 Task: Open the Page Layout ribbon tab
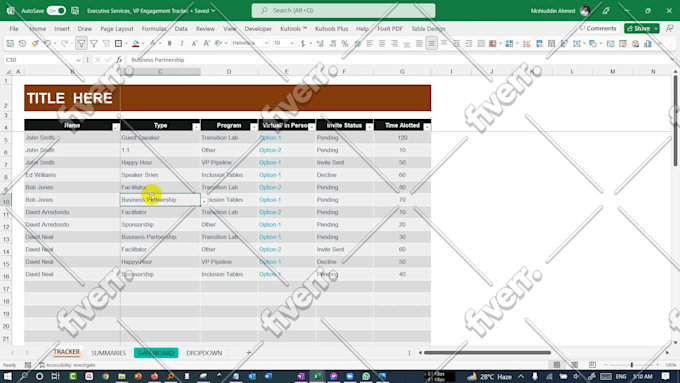click(x=117, y=29)
